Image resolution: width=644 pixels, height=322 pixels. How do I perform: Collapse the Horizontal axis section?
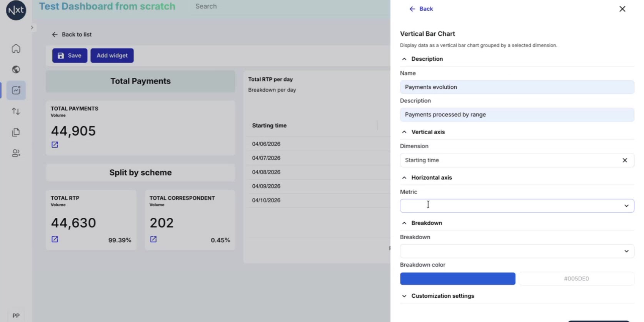click(404, 178)
